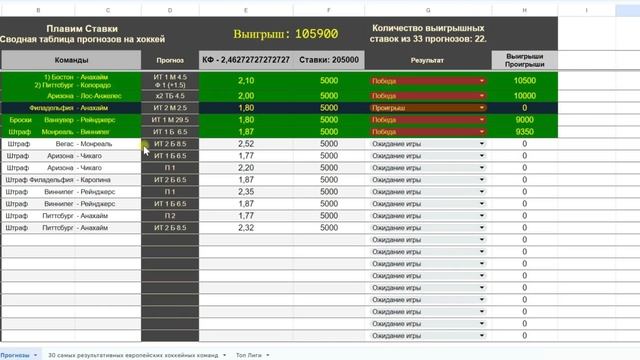Viewport: 640px width, 360px height.
Task: Click the Филадельфия - Каролина teams cell
Action: click(x=71, y=180)
